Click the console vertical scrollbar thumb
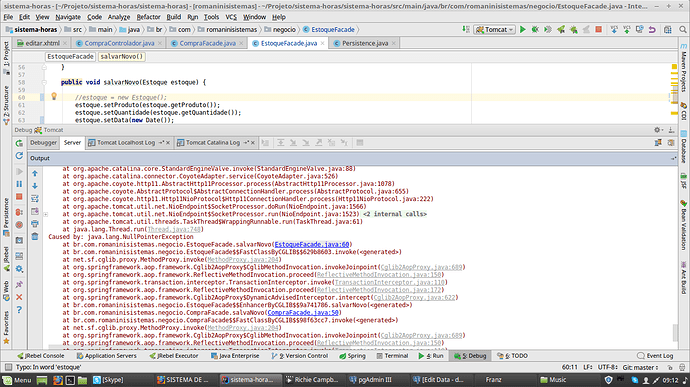690x387 pixels. [675, 332]
